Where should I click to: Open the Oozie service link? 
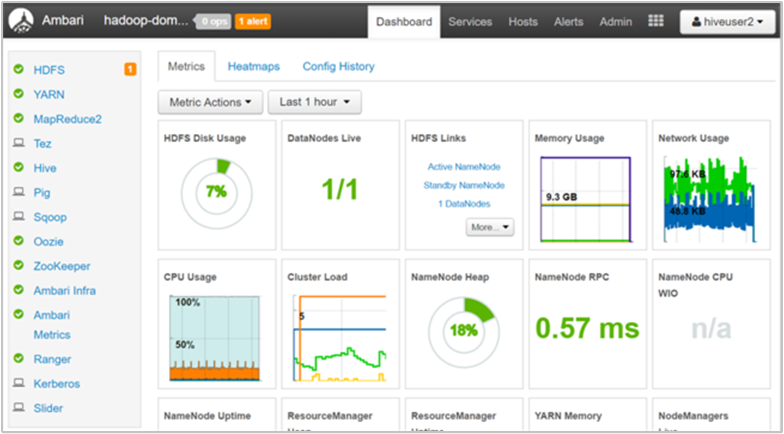click(x=48, y=242)
